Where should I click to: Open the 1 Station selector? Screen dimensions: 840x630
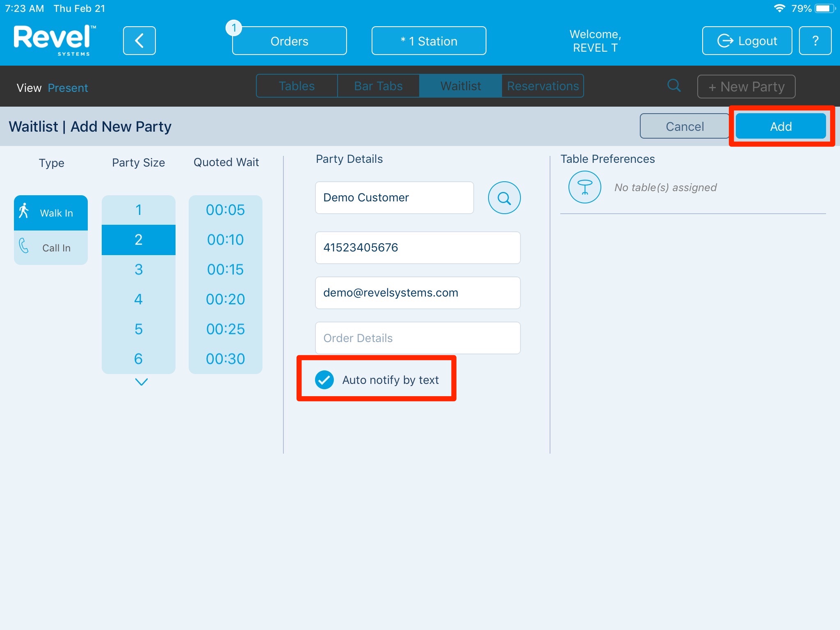(x=429, y=41)
